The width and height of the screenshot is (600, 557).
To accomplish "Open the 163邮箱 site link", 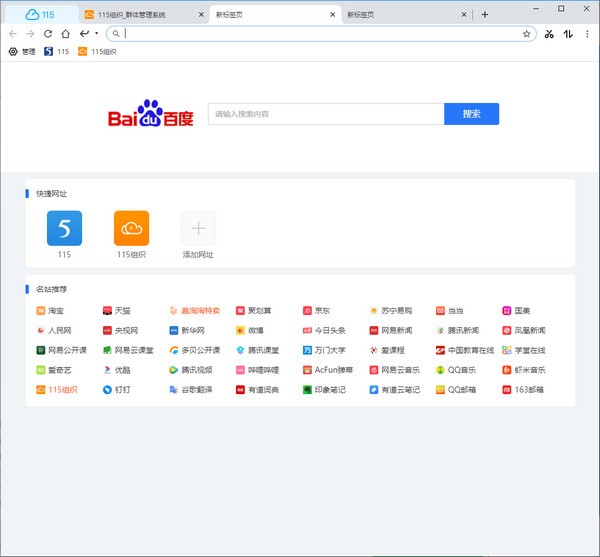I will [x=523, y=389].
